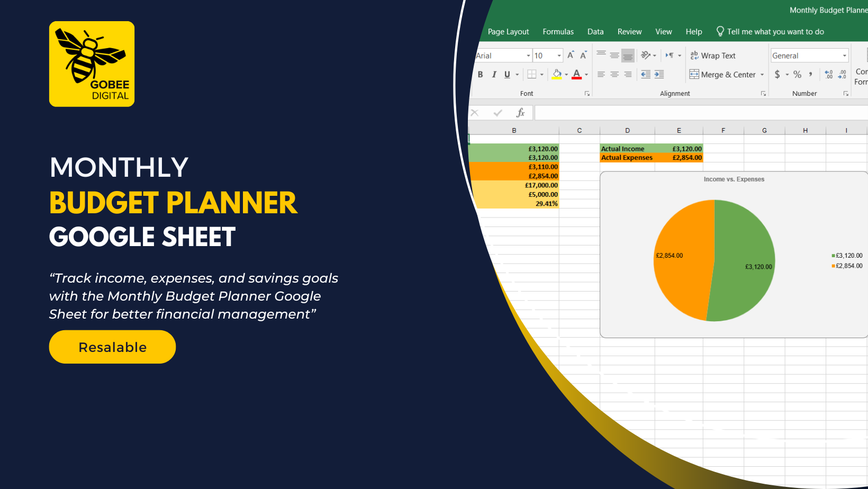
Task: Click the Decrease Decimal icon
Action: 842,75
